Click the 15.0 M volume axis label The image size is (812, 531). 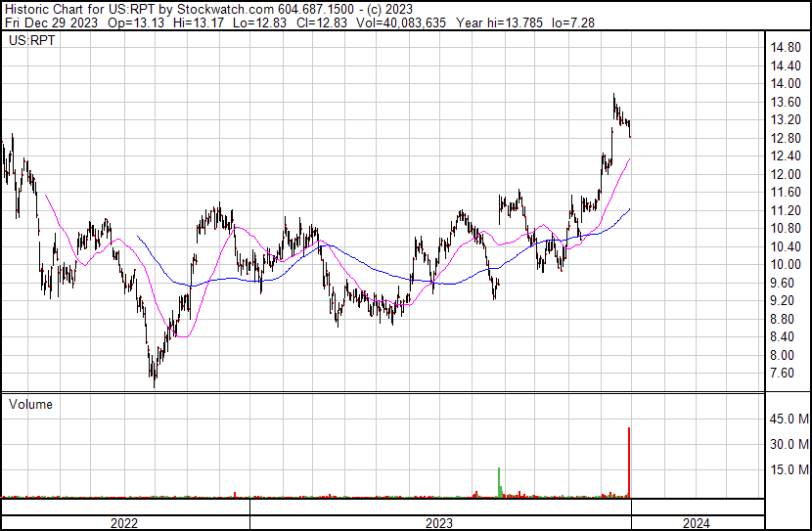pyautogui.click(x=789, y=469)
